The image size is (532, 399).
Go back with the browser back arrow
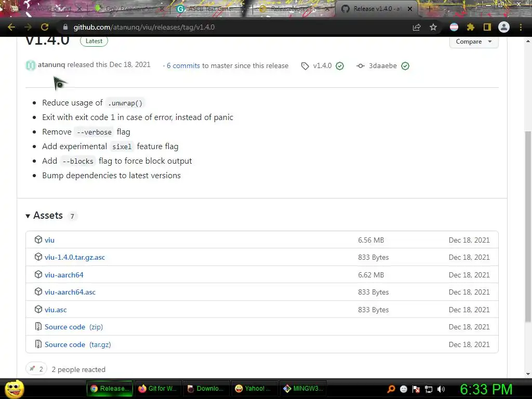pos(11,27)
